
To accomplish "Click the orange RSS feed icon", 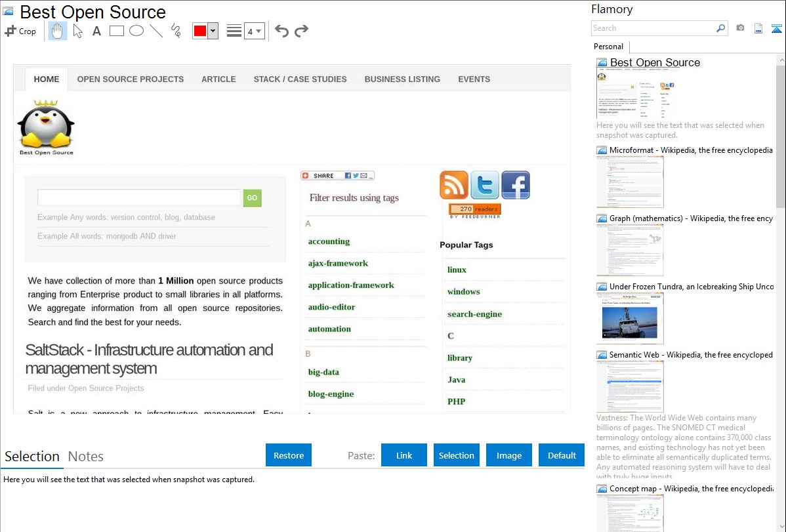I will tap(453, 185).
